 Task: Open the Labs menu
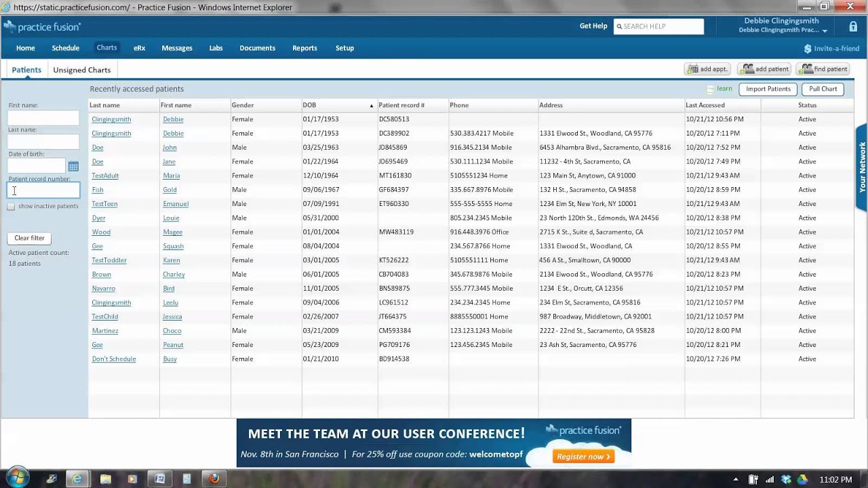pyautogui.click(x=216, y=48)
